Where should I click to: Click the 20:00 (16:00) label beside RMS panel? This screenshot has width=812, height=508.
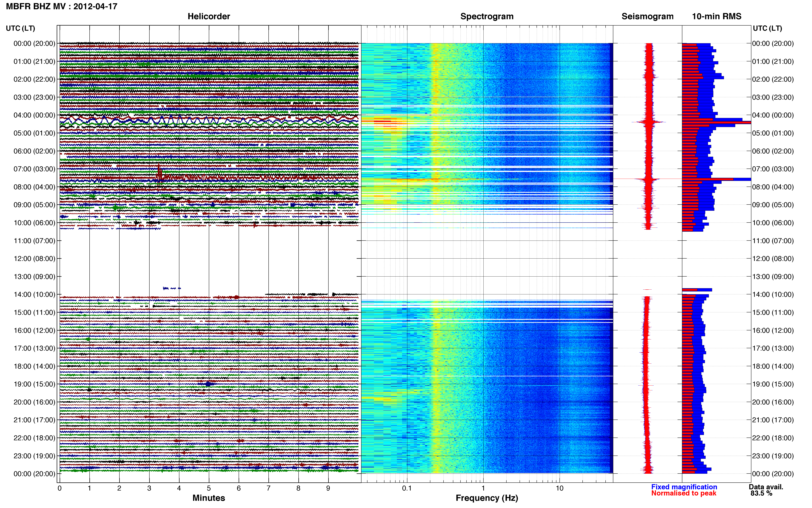(x=773, y=402)
